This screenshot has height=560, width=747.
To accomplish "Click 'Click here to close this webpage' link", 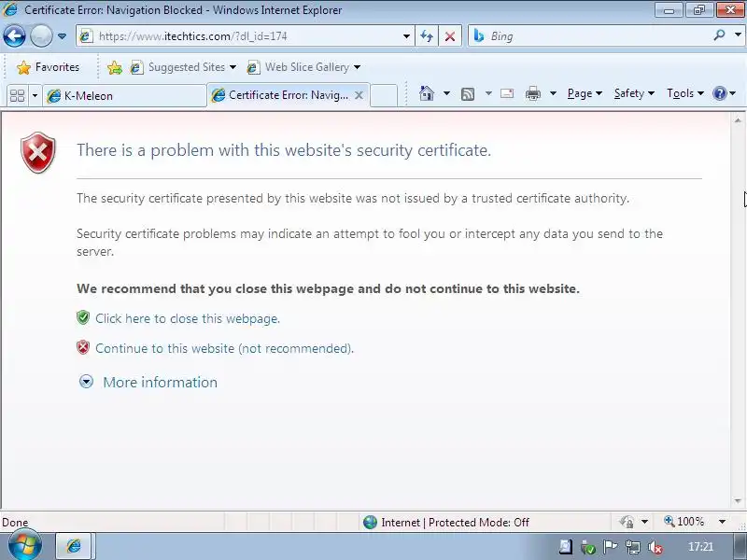I will [x=188, y=318].
